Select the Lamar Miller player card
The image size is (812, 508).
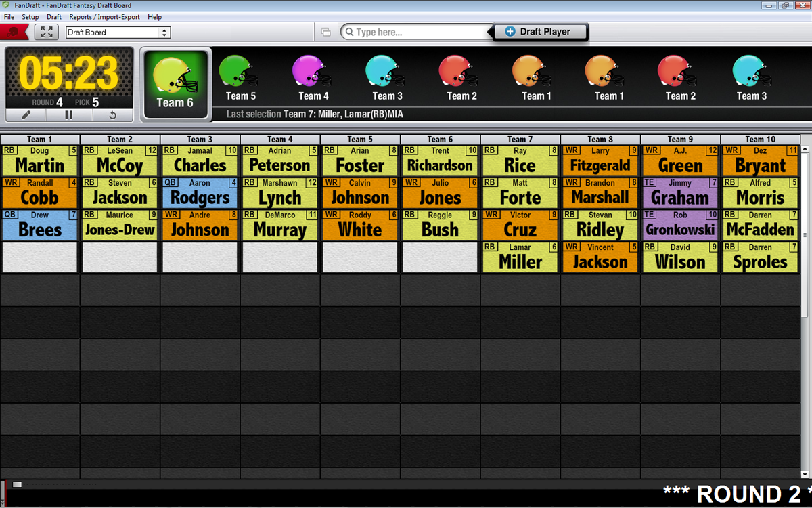(520, 257)
